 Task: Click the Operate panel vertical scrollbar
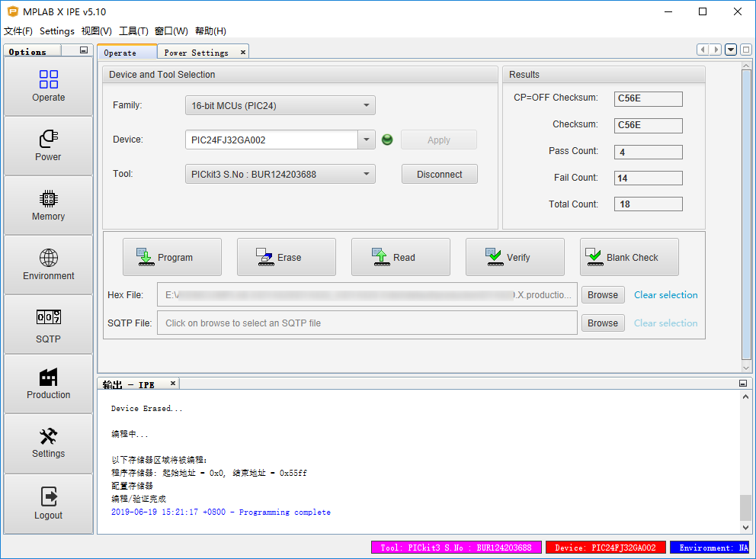pyautogui.click(x=746, y=214)
